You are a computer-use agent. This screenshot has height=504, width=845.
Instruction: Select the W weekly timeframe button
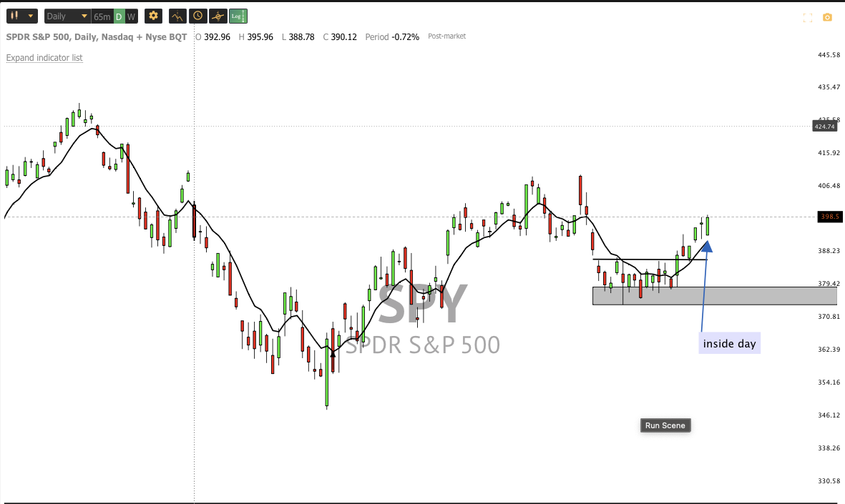(x=131, y=16)
